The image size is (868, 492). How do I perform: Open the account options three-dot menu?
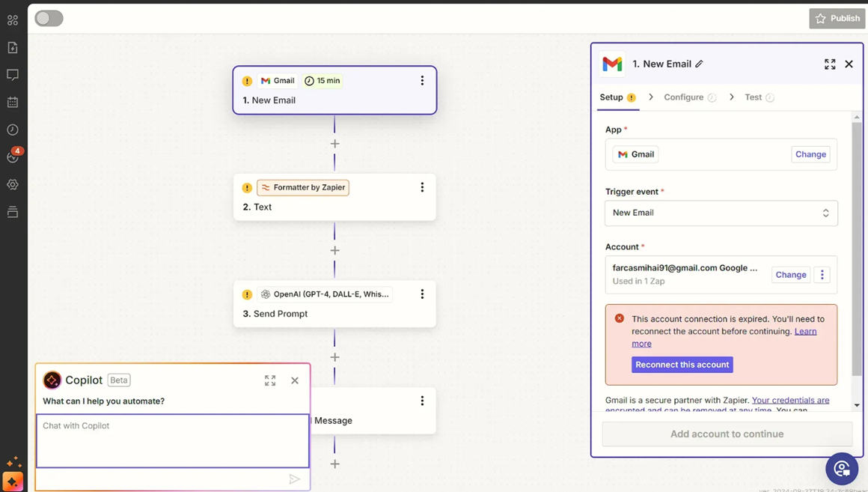click(x=822, y=275)
